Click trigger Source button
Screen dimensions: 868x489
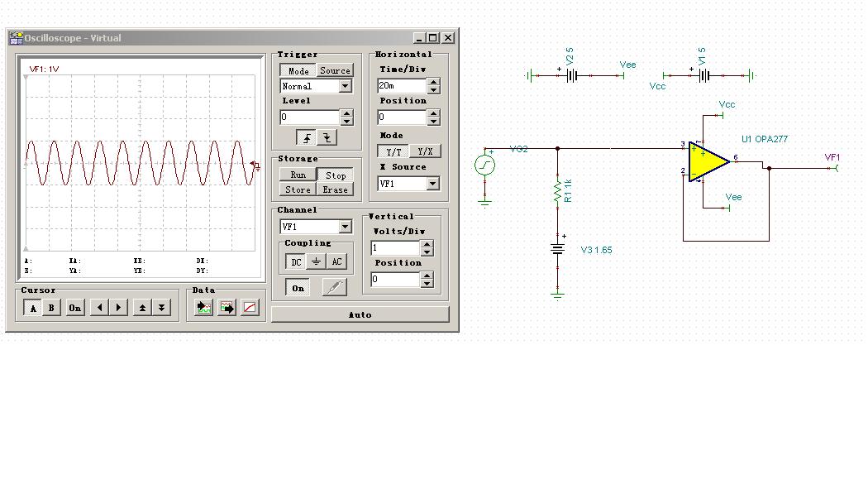(335, 71)
